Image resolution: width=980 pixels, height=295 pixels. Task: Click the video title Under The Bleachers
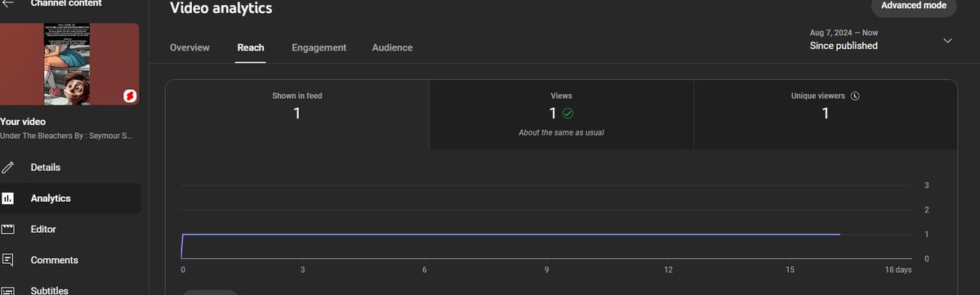tap(67, 136)
